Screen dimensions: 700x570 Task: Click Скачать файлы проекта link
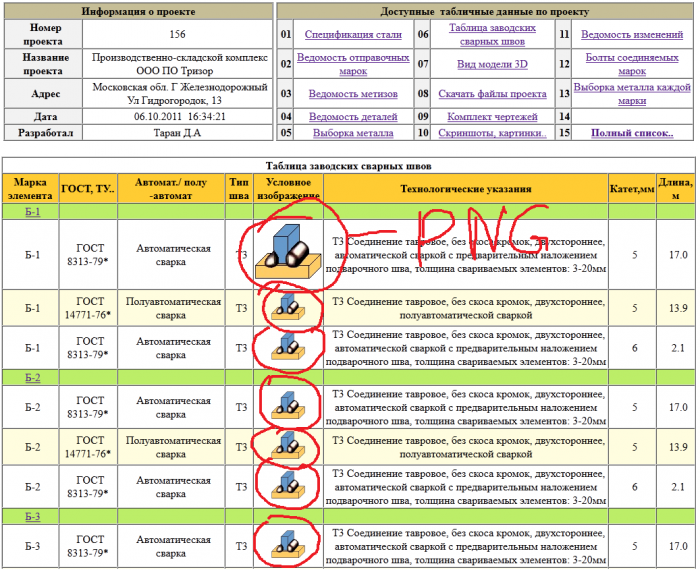[492, 94]
